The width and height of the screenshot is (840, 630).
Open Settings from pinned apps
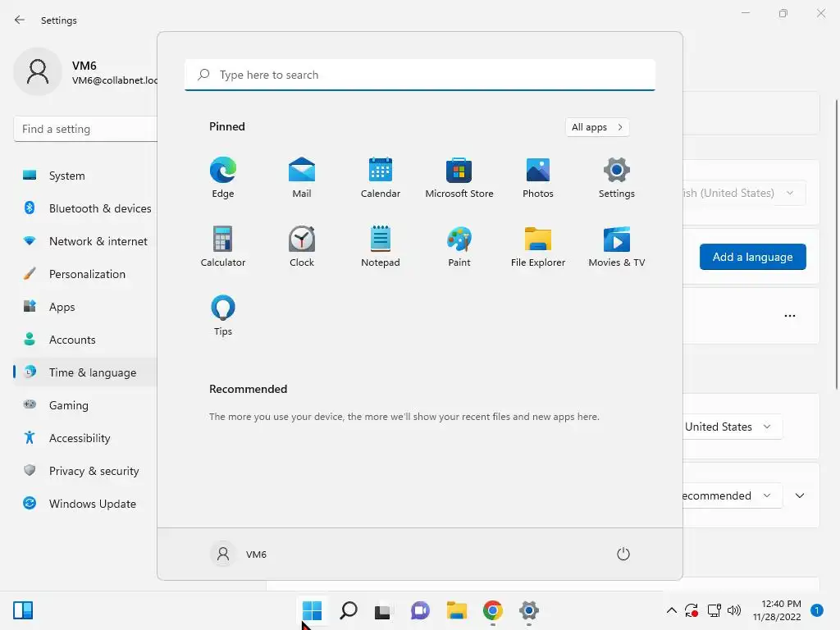(617, 178)
